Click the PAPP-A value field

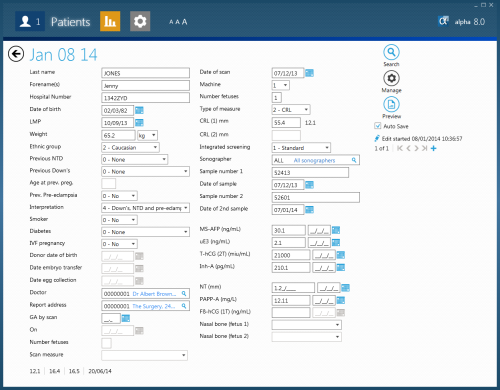tap(291, 300)
